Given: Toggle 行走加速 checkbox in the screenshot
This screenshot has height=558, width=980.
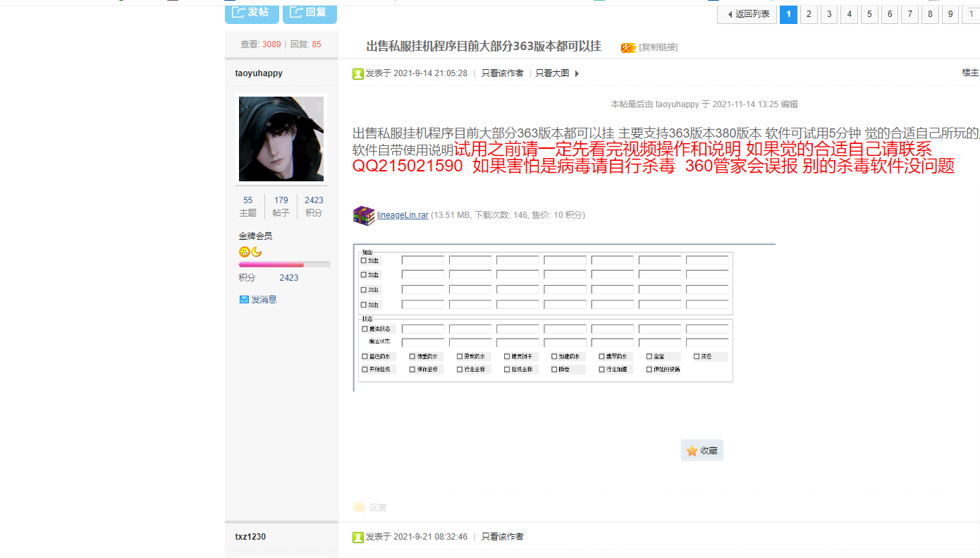Looking at the screenshot, I should coord(601,369).
